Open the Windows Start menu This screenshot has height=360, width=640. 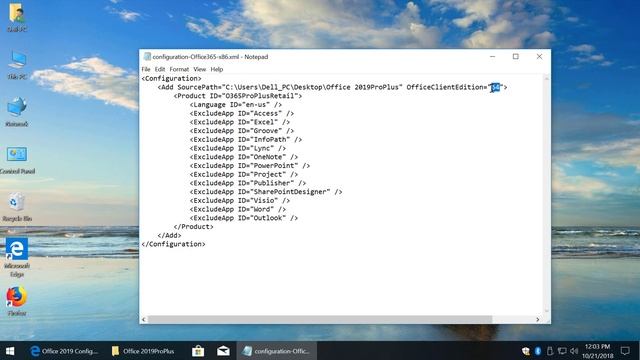[10, 351]
